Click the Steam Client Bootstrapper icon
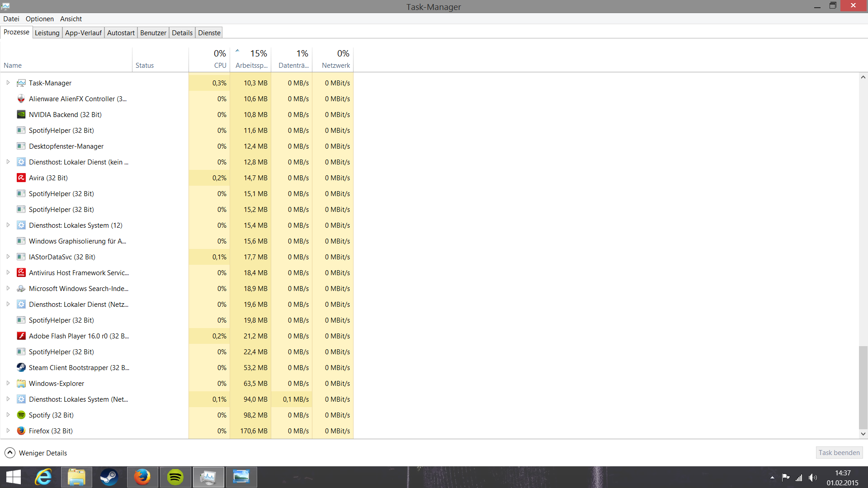Image resolution: width=868 pixels, height=488 pixels. (x=21, y=367)
